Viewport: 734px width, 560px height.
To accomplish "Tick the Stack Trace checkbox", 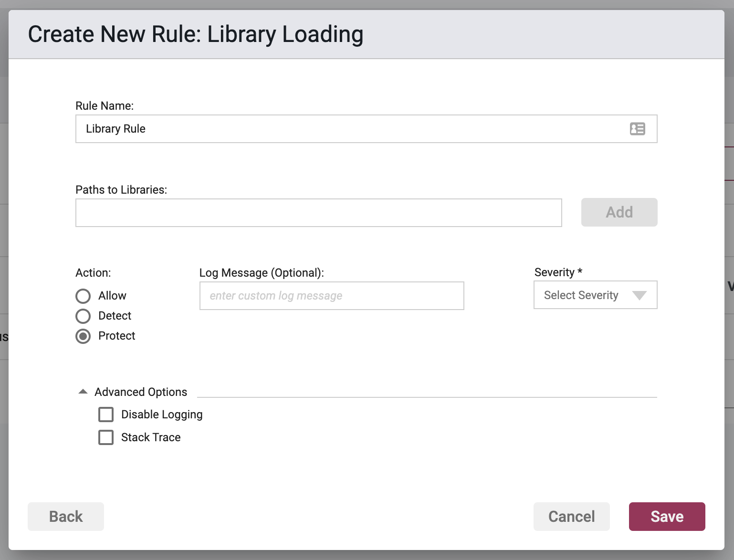I will [106, 437].
